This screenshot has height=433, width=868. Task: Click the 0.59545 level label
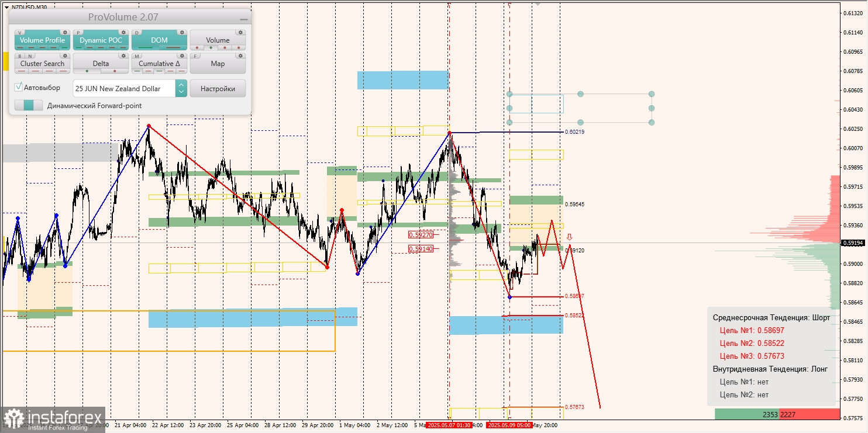tap(574, 205)
